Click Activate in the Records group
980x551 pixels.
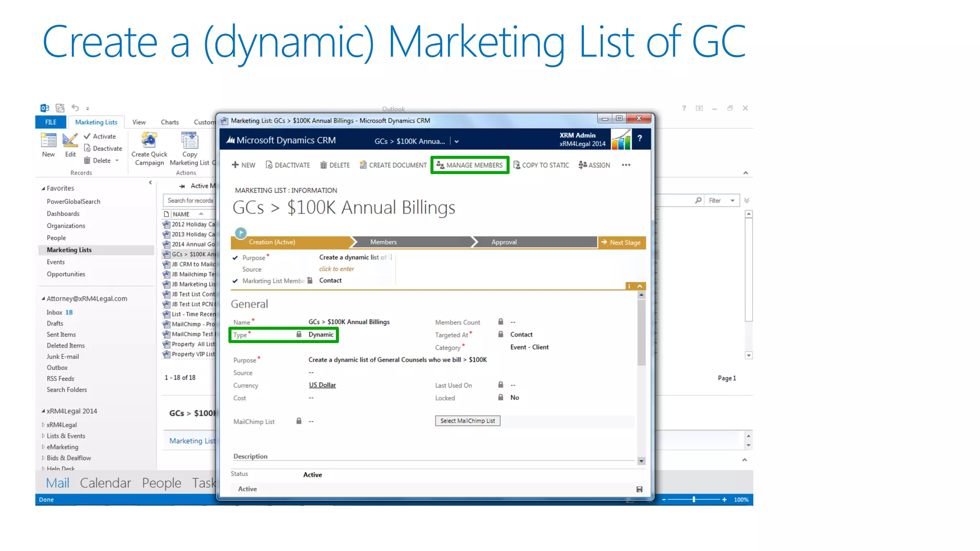100,136
